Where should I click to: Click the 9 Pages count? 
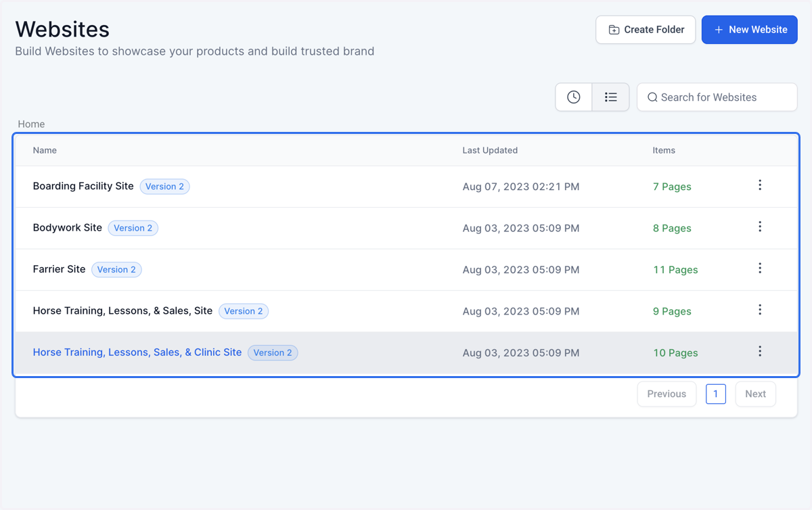[672, 311]
